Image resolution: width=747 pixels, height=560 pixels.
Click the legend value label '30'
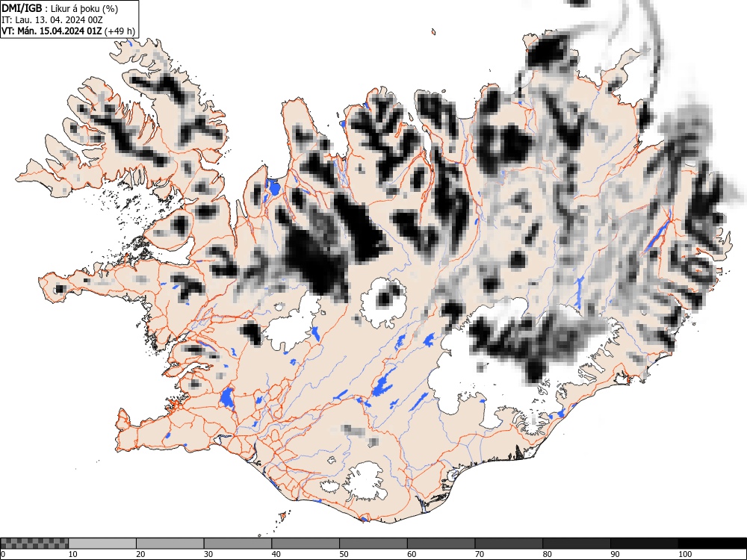208,554
